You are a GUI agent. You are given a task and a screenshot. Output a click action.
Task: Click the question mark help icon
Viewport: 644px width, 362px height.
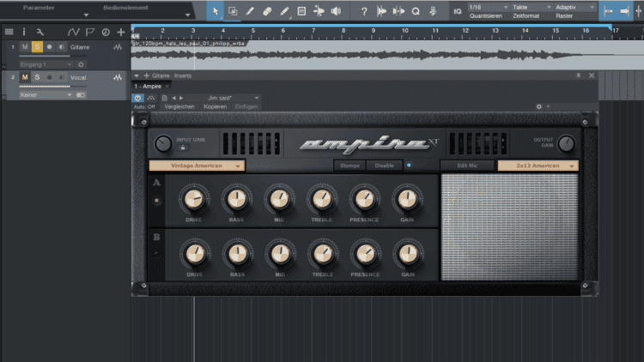coord(364,11)
